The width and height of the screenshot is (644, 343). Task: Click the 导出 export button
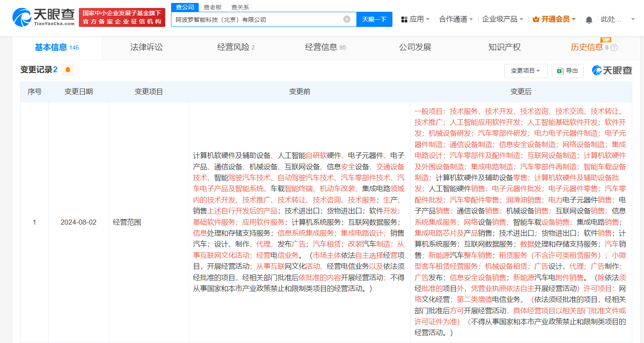[x=567, y=71]
